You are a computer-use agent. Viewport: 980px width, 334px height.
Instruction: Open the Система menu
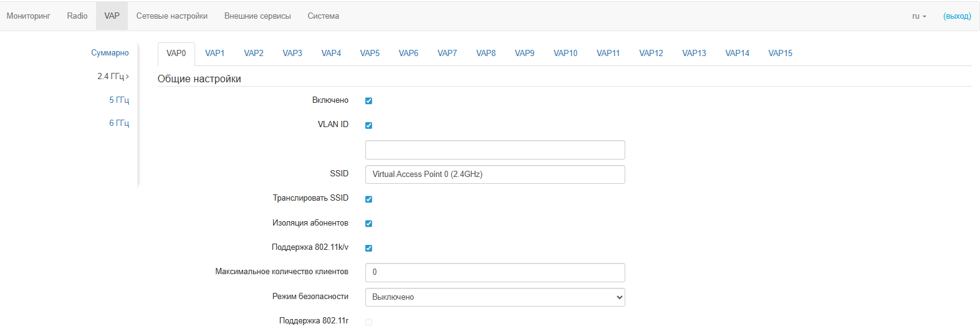(x=323, y=16)
